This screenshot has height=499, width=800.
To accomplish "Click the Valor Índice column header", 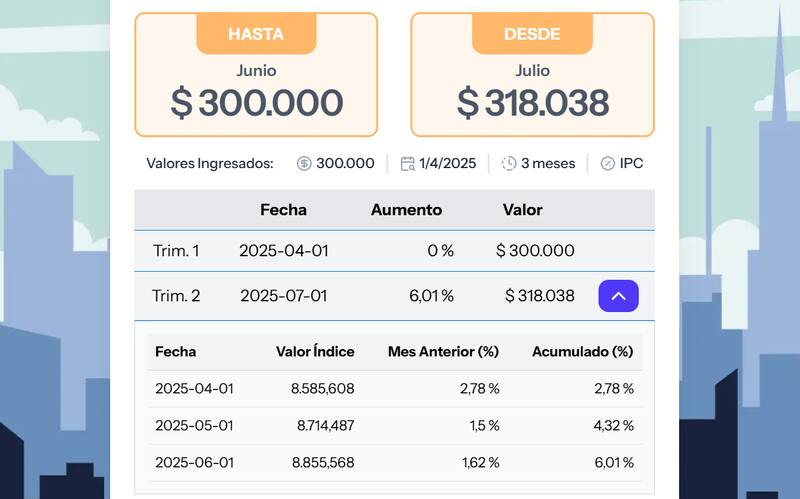I will (315, 352).
